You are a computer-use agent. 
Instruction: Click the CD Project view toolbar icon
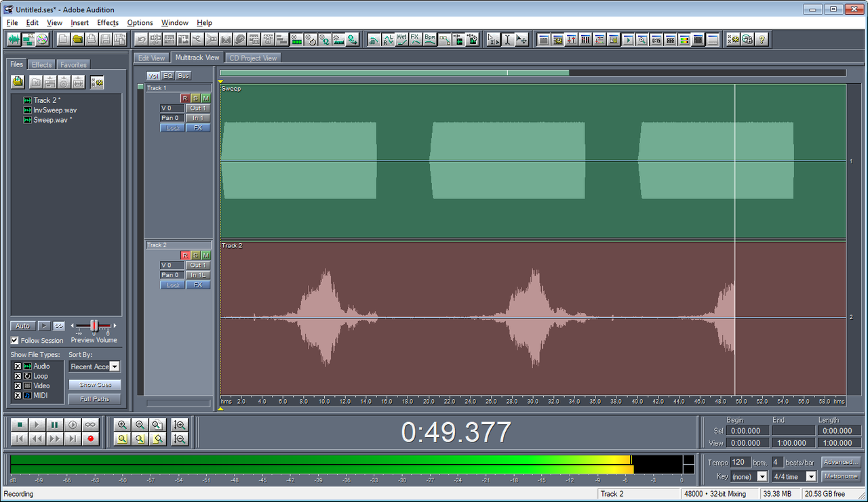click(x=42, y=39)
